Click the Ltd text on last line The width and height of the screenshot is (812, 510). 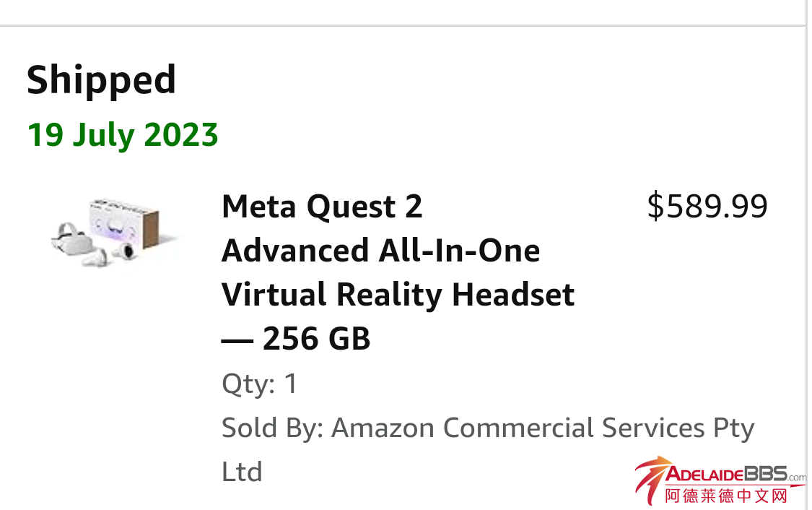(x=242, y=472)
